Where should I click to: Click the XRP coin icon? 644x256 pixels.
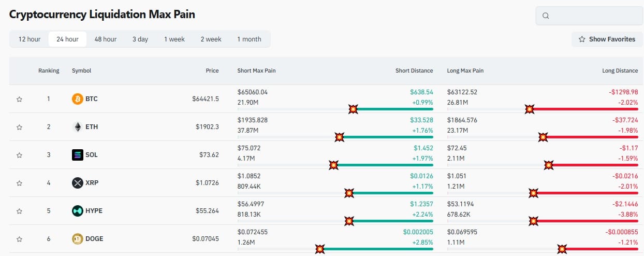tap(77, 183)
